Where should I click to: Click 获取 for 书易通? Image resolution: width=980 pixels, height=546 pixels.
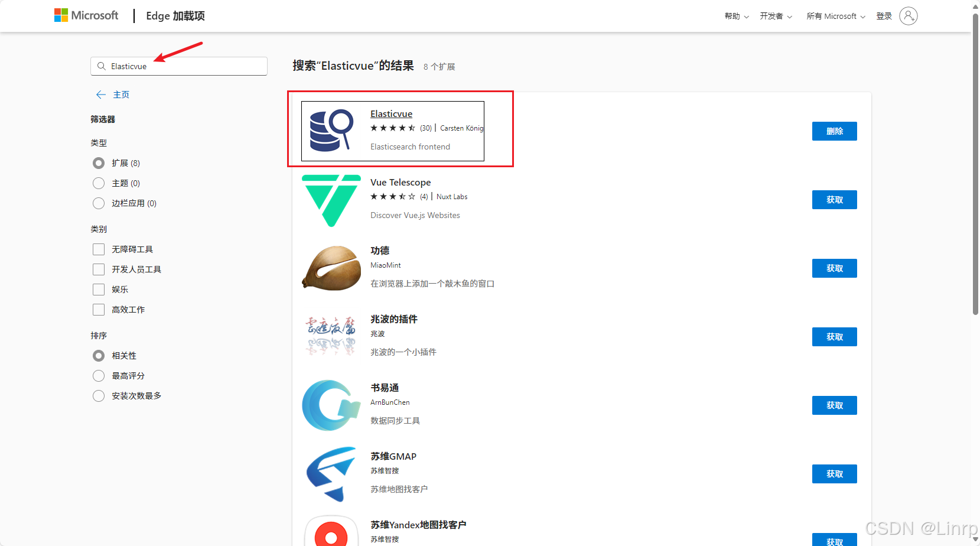click(x=835, y=405)
